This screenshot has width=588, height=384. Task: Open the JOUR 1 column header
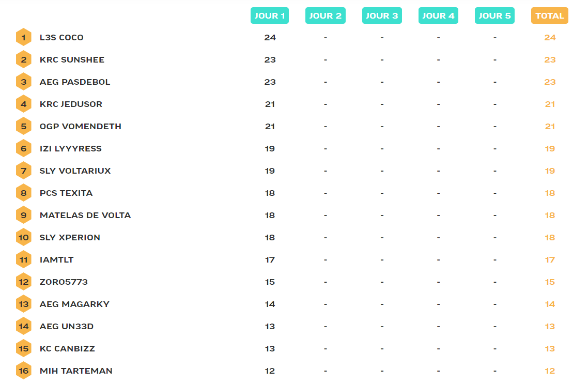[270, 16]
